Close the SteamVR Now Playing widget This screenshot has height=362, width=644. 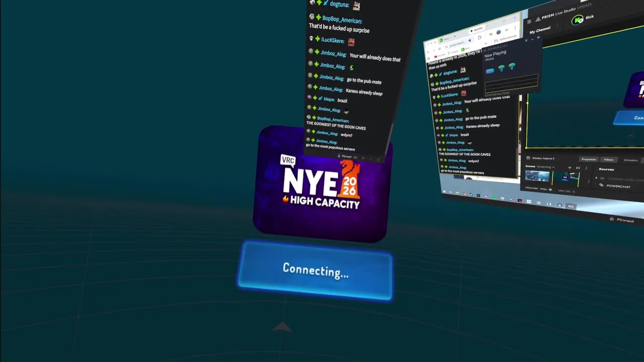coord(538,37)
